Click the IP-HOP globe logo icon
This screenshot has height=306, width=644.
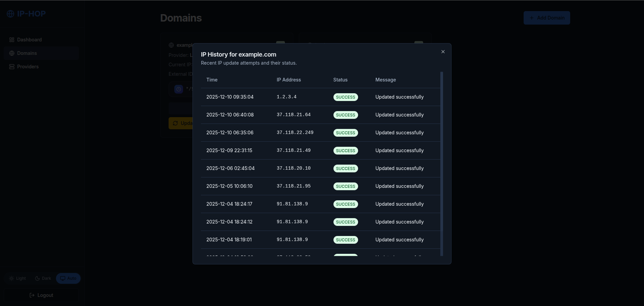[11, 14]
